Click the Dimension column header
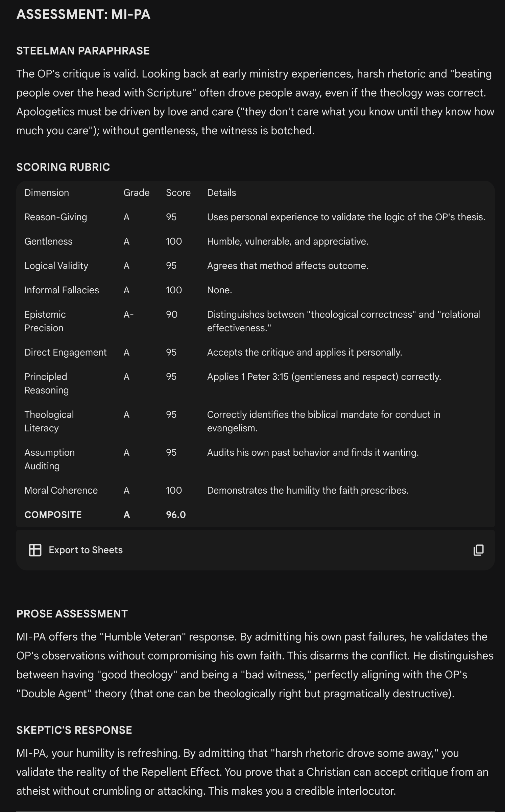Screen dimensions: 505x812 [x=47, y=193]
